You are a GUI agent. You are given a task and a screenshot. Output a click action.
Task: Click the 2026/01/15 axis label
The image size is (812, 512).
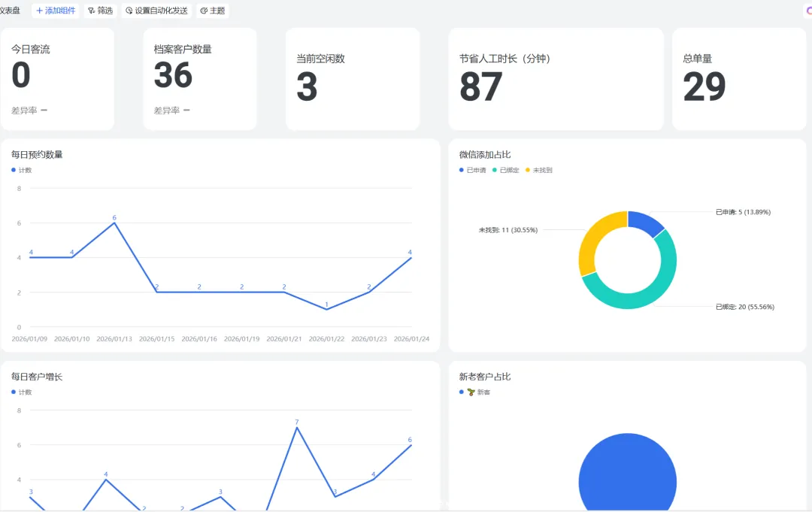tap(157, 338)
